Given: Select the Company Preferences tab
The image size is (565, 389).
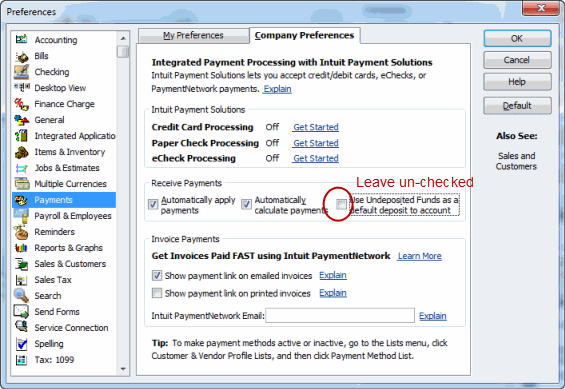Looking at the screenshot, I should click(304, 35).
